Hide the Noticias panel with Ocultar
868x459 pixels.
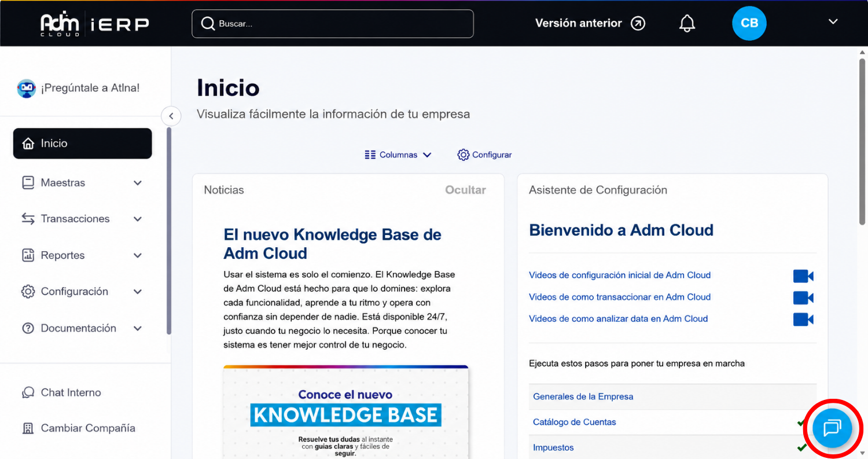tap(465, 190)
